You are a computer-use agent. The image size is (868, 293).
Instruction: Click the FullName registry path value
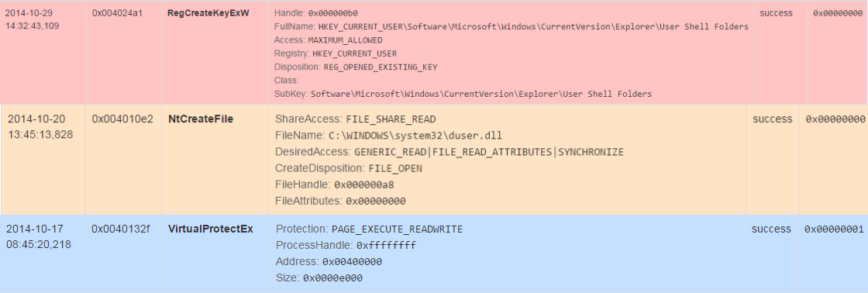pos(533,27)
